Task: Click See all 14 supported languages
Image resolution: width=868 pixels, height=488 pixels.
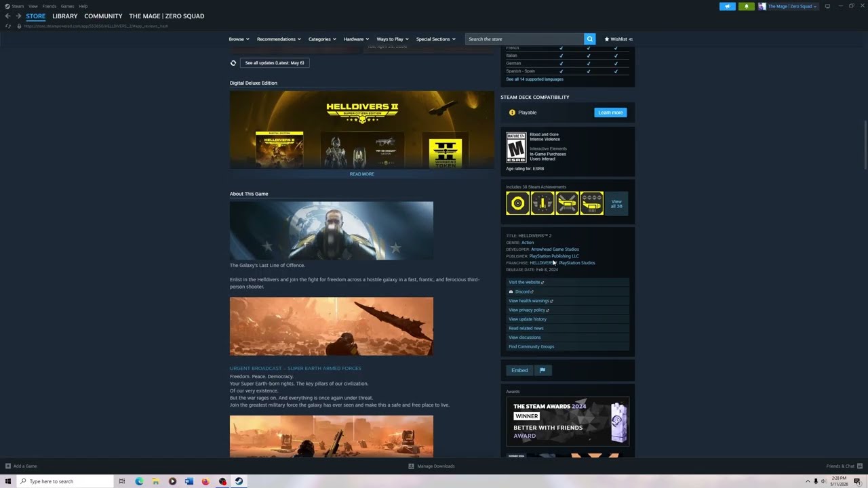Action: [534, 79]
